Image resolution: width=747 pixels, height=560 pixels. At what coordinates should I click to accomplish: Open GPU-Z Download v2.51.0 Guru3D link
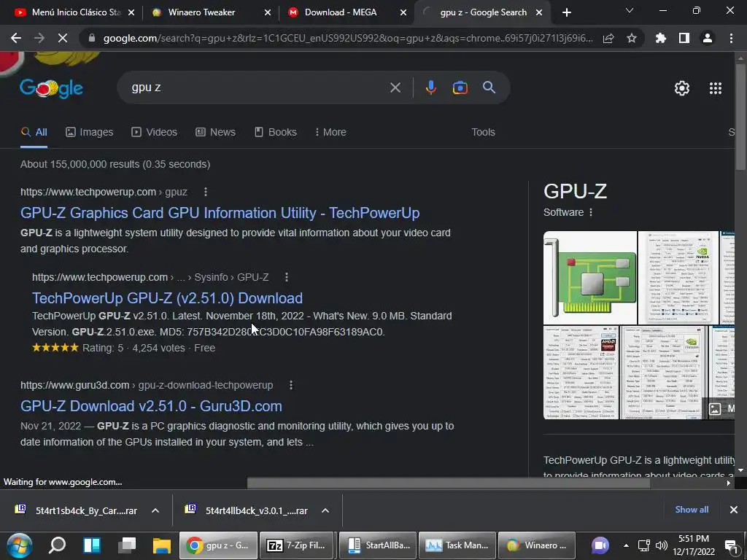pos(151,406)
